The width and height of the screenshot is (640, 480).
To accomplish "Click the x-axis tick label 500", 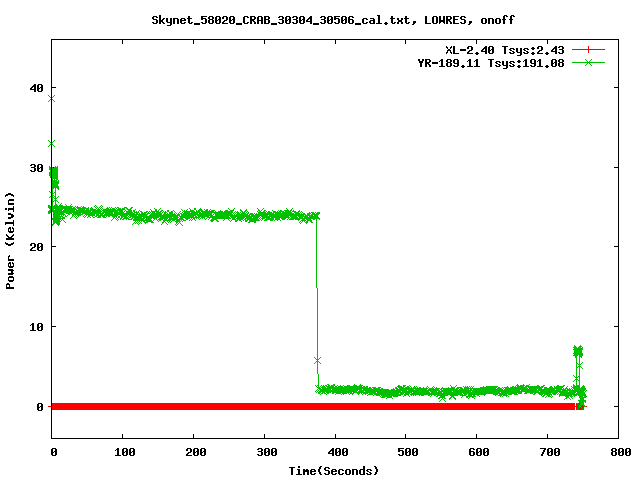I will 408,452.
